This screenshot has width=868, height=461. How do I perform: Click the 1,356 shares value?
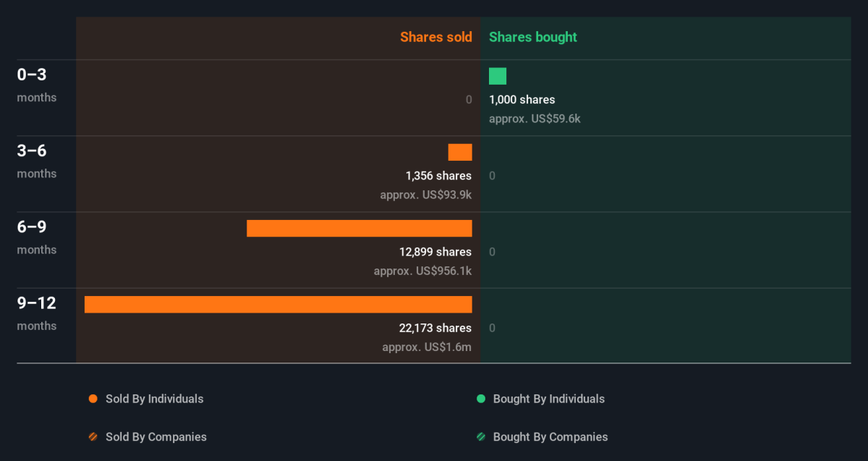pyautogui.click(x=438, y=176)
